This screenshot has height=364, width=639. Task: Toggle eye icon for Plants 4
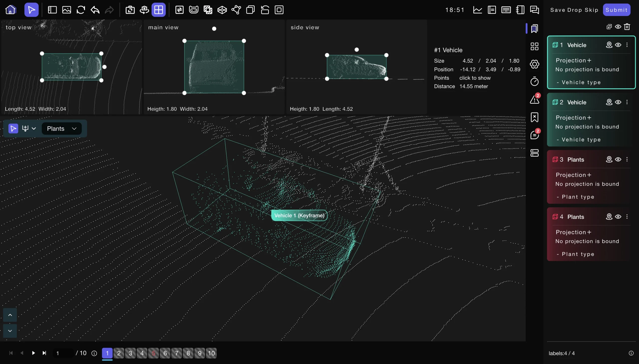click(x=618, y=216)
